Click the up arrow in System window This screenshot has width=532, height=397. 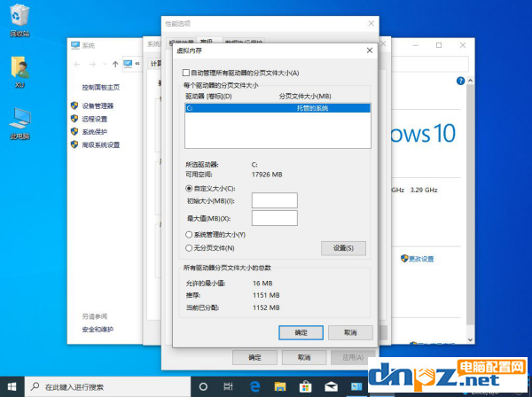point(115,64)
